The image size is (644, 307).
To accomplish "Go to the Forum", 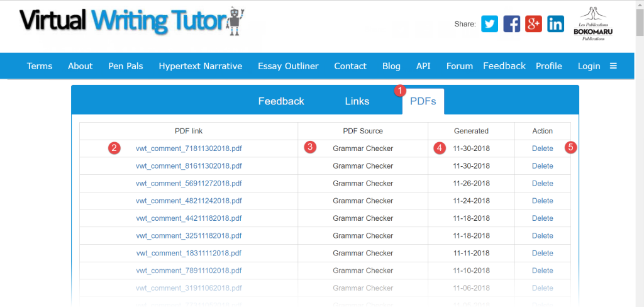I will [x=460, y=66].
